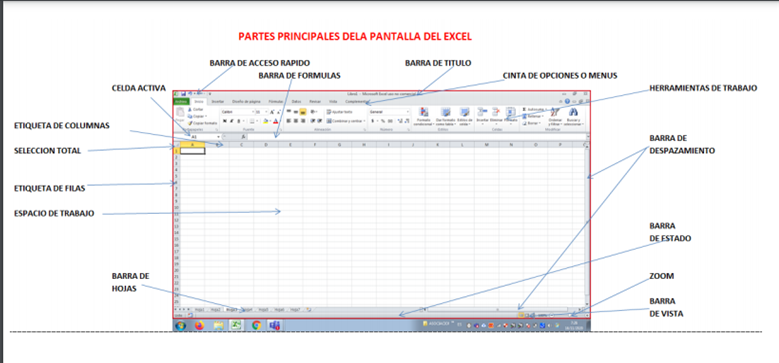The height and width of the screenshot is (363, 779).
Task: Click the increase font size icon
Action: click(272, 112)
